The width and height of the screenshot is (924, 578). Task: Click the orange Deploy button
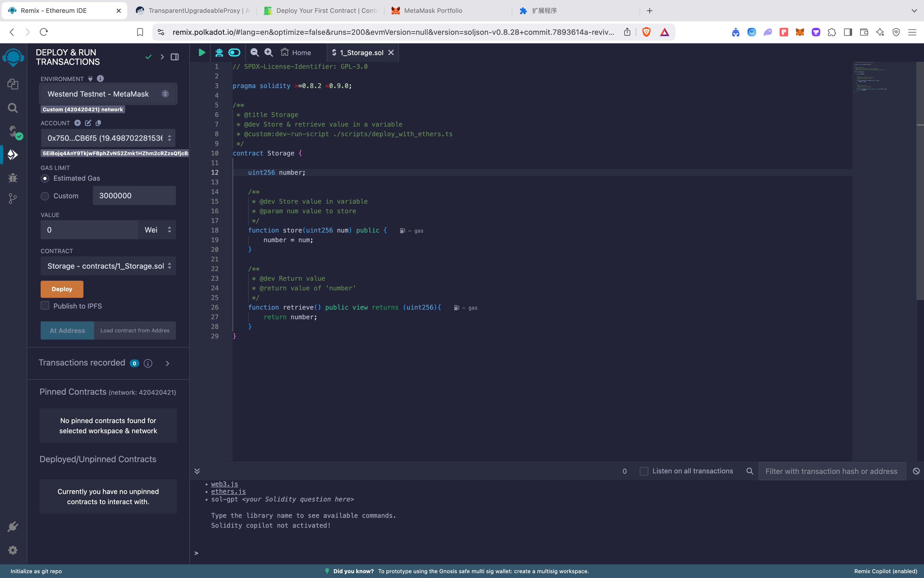tap(62, 289)
